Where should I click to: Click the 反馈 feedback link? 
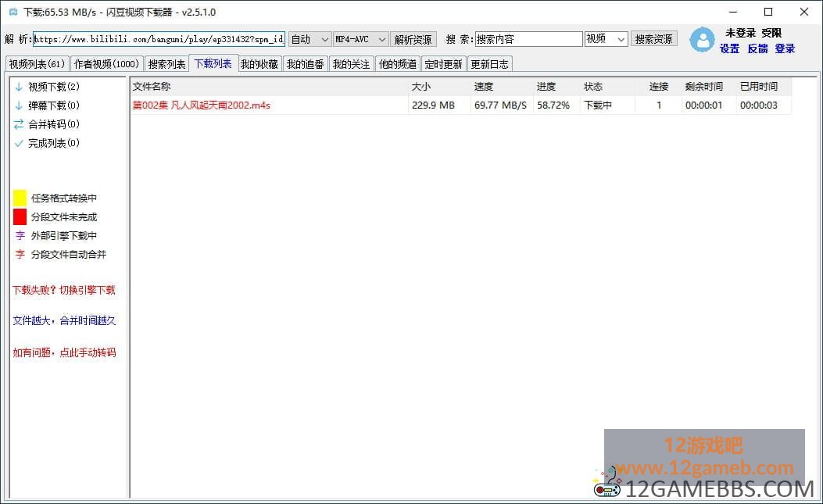tap(758, 48)
